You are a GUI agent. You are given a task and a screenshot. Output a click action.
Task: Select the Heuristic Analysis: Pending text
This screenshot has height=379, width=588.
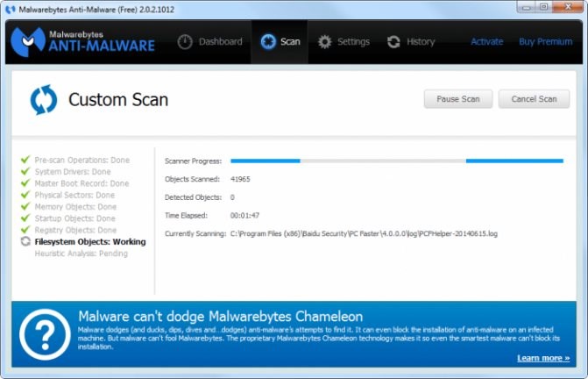(x=81, y=254)
